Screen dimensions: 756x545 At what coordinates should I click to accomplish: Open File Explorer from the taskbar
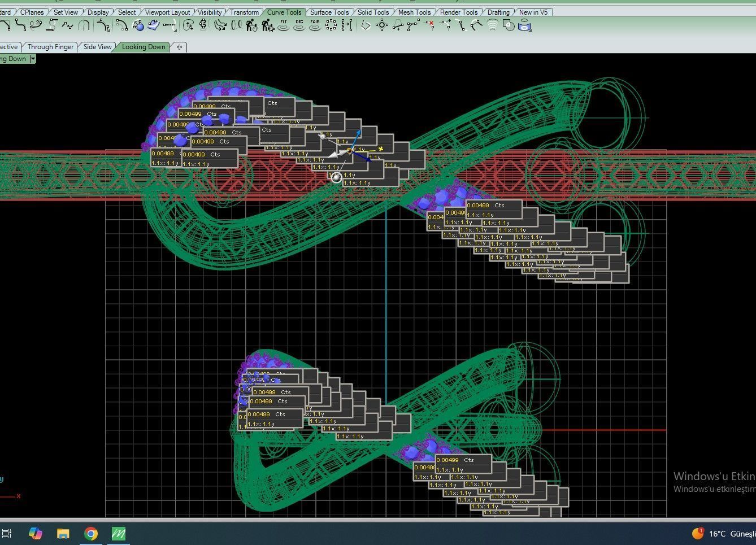click(63, 533)
